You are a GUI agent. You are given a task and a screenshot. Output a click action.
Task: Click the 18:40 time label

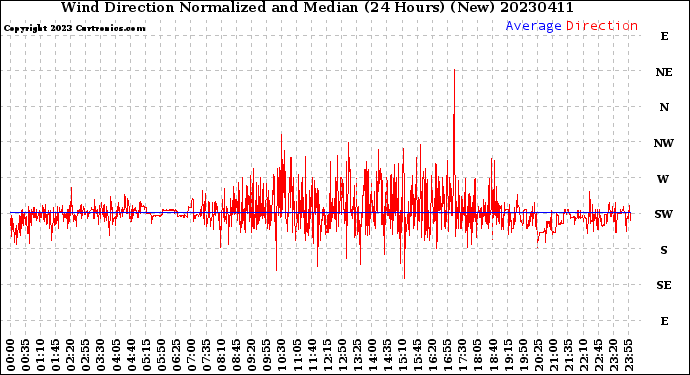[x=493, y=355]
